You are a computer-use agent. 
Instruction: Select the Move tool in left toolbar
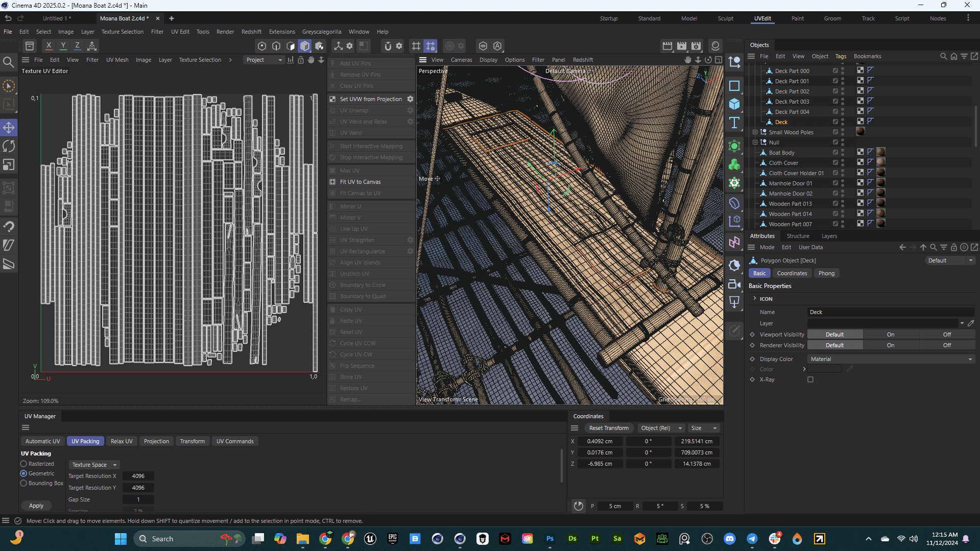[x=9, y=127]
